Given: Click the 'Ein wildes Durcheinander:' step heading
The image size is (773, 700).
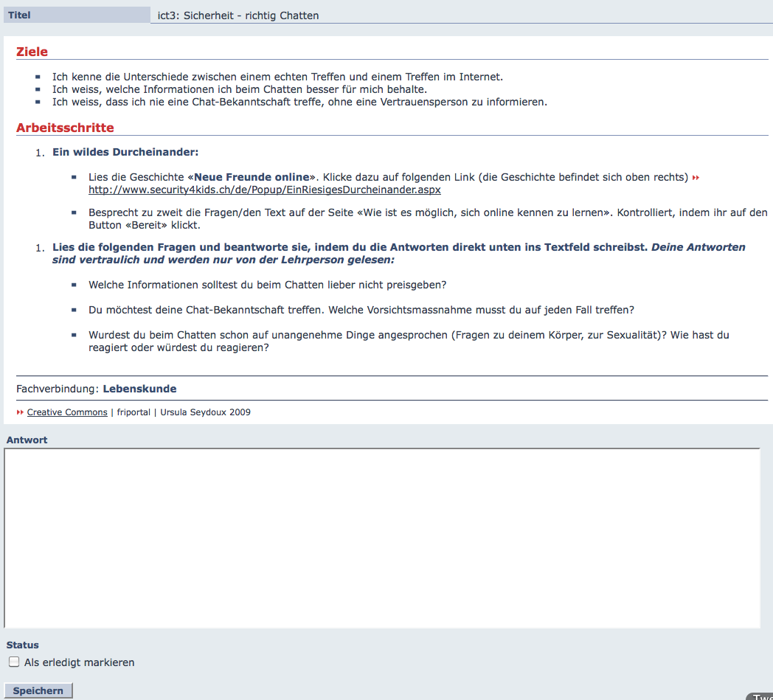Looking at the screenshot, I should [x=125, y=152].
